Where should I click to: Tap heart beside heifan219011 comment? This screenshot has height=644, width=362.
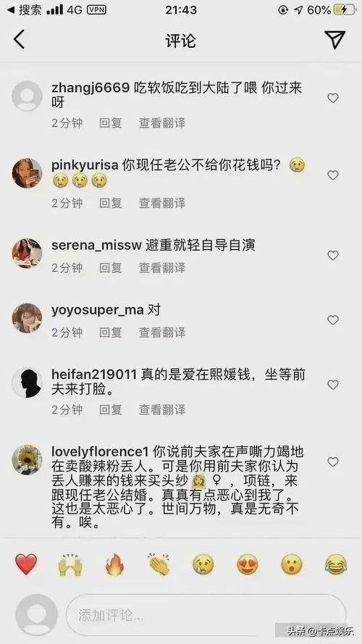pos(333,385)
